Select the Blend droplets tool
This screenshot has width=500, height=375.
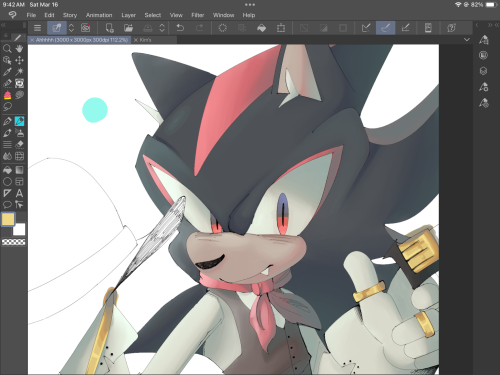[x=7, y=156]
